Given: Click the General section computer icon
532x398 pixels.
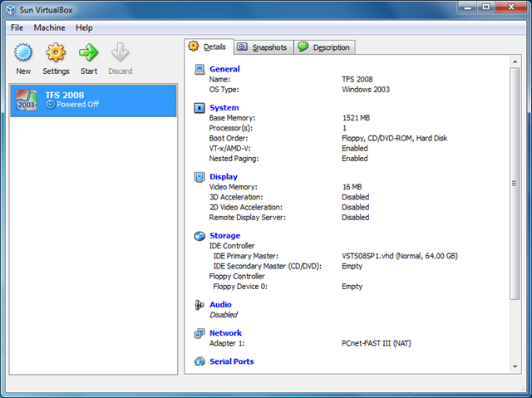Looking at the screenshot, I should (x=199, y=69).
